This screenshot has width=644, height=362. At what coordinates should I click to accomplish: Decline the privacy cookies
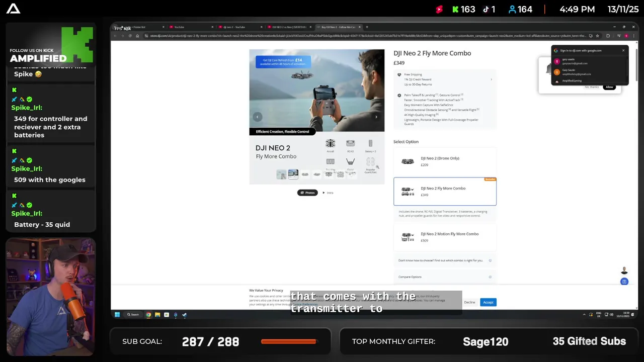tap(469, 302)
